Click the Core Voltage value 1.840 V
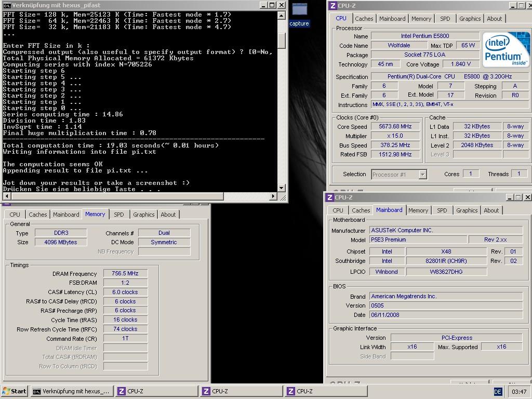532x399 pixels. coord(460,64)
